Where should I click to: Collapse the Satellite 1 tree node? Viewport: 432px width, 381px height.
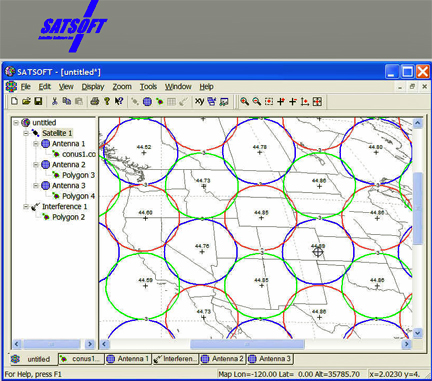[26, 133]
